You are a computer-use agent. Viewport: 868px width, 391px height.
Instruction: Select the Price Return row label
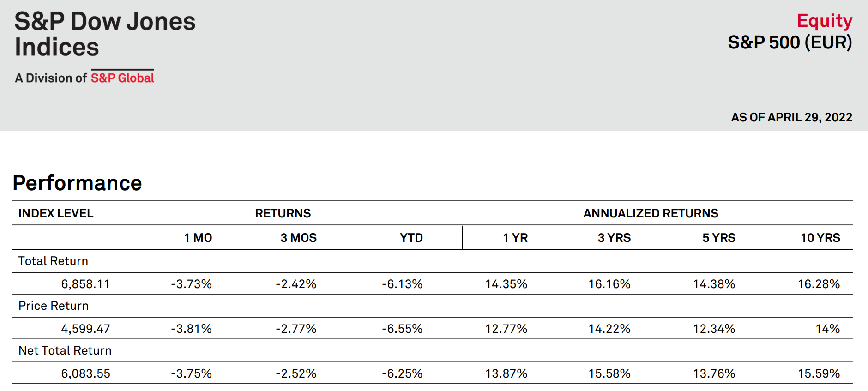click(54, 306)
